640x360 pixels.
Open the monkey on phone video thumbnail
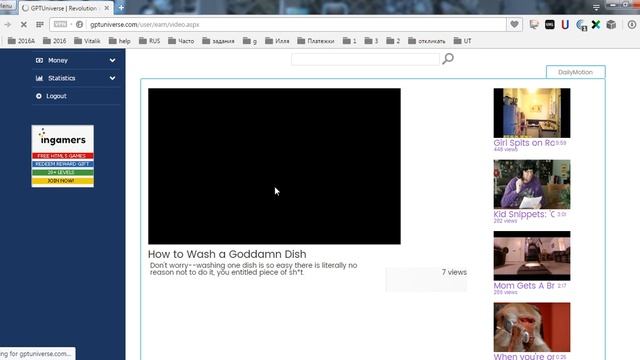click(x=532, y=327)
